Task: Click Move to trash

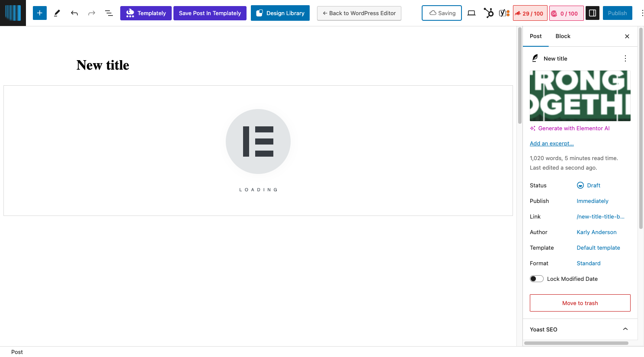Action: pyautogui.click(x=580, y=303)
